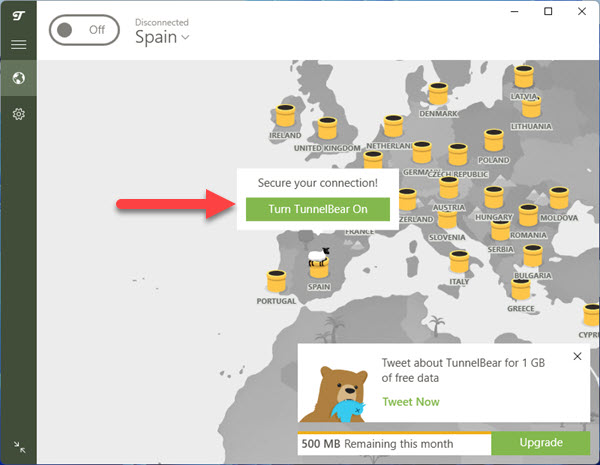Screen dimensions: 600x465
Task: Click the 500 MB Remaining data bar
Action: [394, 444]
